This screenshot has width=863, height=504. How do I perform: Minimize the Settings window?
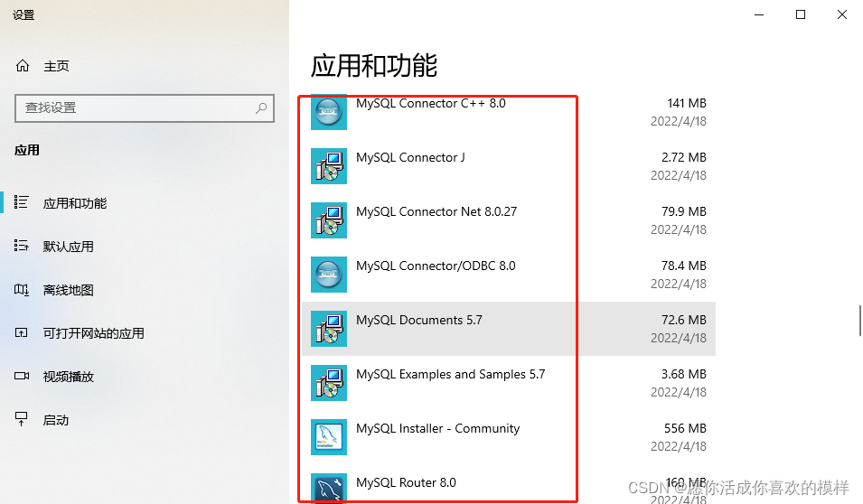point(759,14)
